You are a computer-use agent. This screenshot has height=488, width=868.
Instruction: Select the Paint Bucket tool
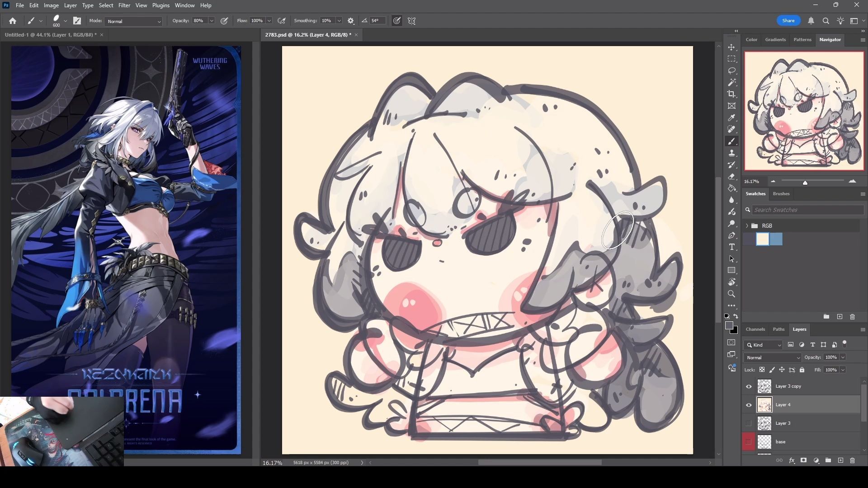731,188
